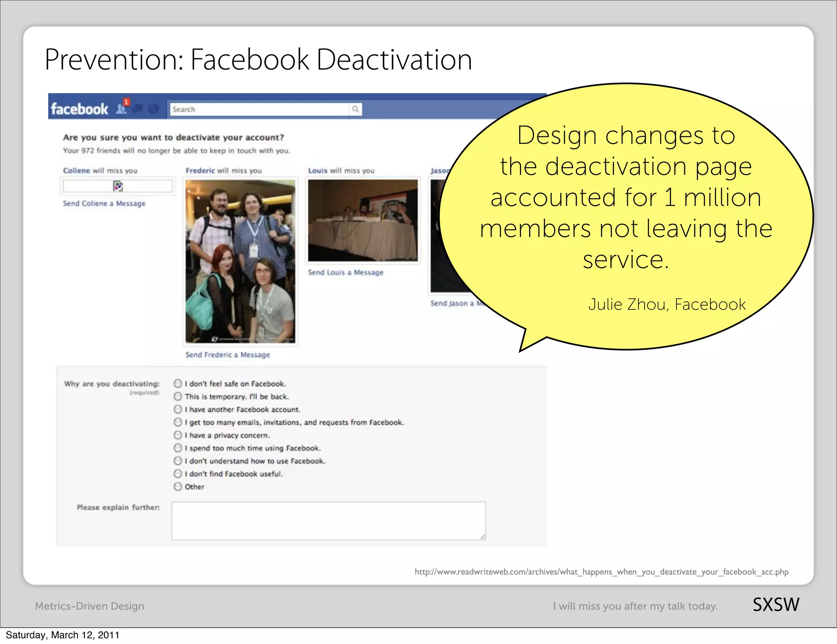Select "This is temporary. I'll be back"

(178, 396)
